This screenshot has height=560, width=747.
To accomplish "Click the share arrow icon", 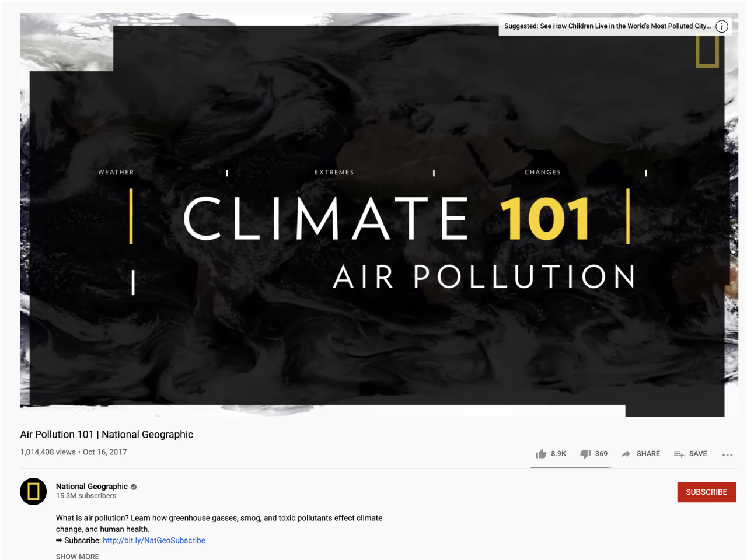I will point(626,454).
